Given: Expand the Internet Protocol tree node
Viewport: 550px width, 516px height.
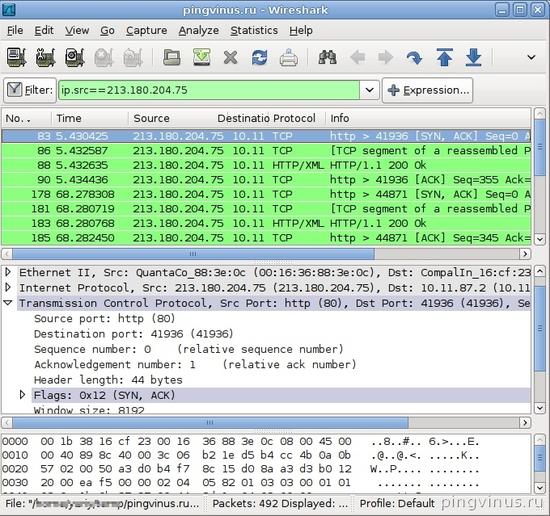Looking at the screenshot, I should click(8, 288).
